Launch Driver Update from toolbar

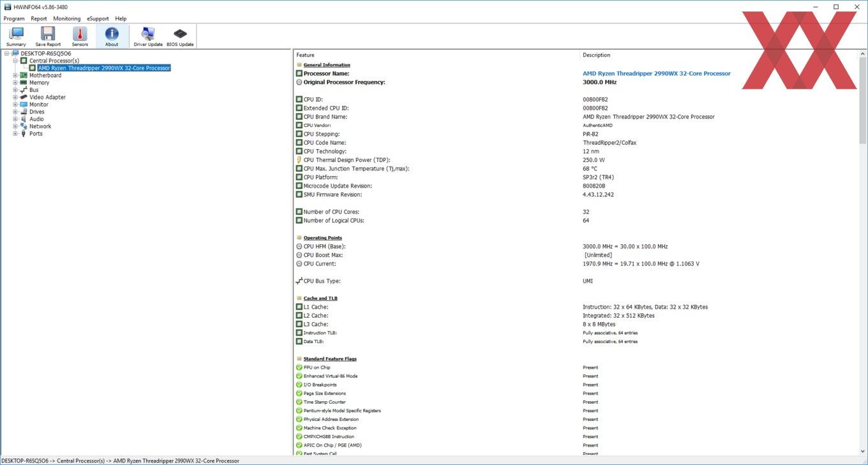[148, 36]
